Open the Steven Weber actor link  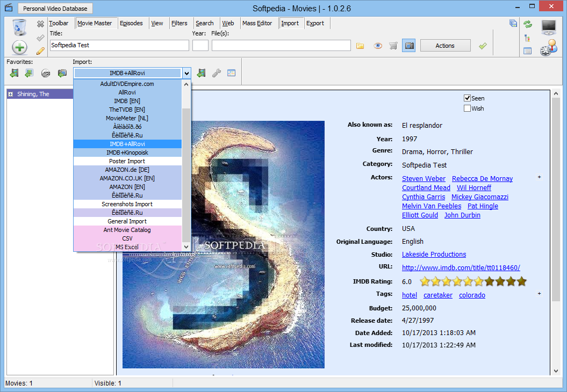tap(424, 178)
